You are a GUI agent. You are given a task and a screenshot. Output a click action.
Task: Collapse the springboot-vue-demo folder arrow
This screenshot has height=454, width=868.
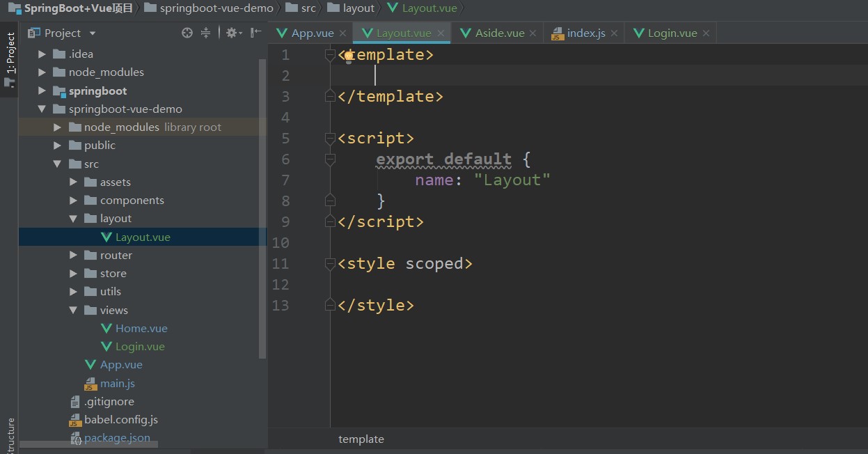pyautogui.click(x=42, y=109)
